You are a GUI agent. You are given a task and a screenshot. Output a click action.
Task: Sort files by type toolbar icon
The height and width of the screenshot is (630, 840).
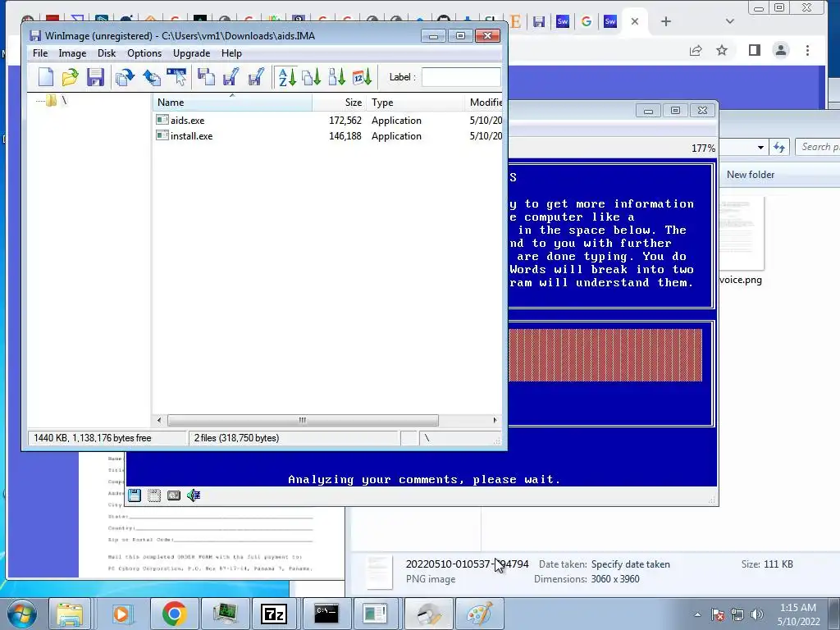coord(312,77)
